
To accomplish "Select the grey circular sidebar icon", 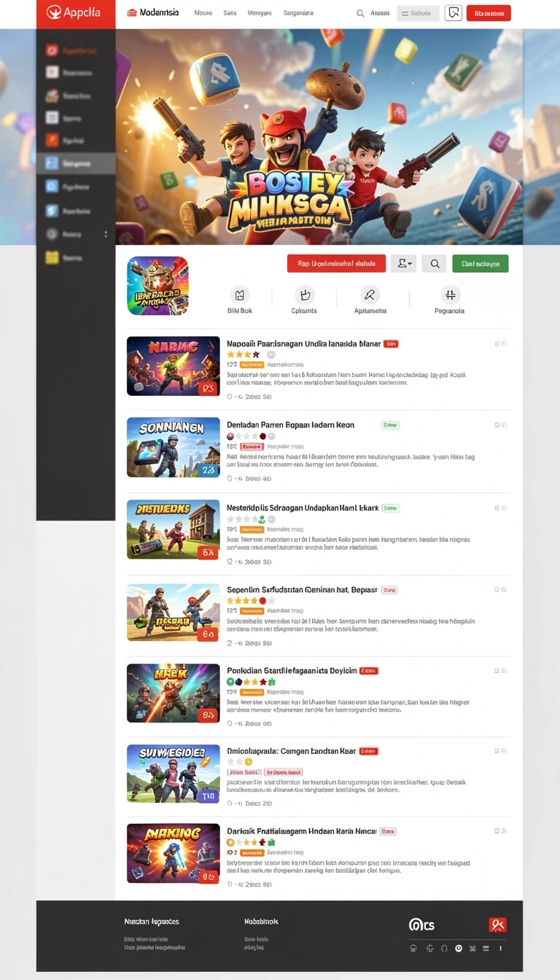I will (52, 234).
